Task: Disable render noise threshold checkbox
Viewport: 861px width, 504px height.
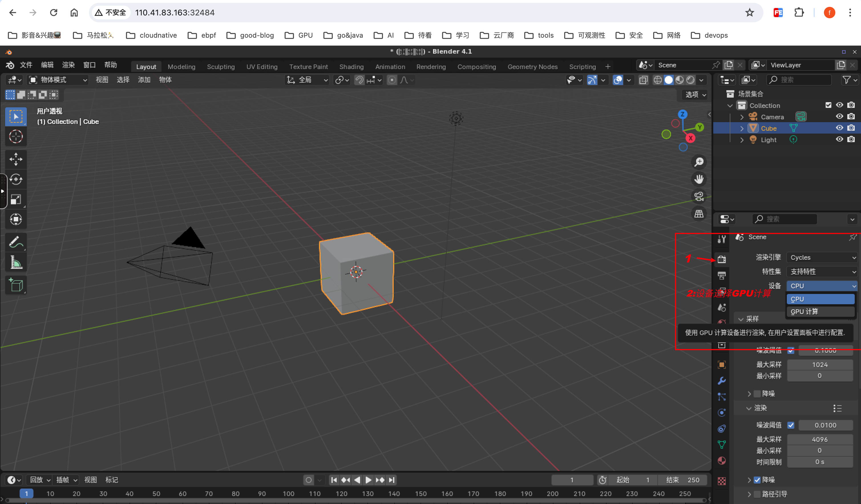Action: point(791,425)
